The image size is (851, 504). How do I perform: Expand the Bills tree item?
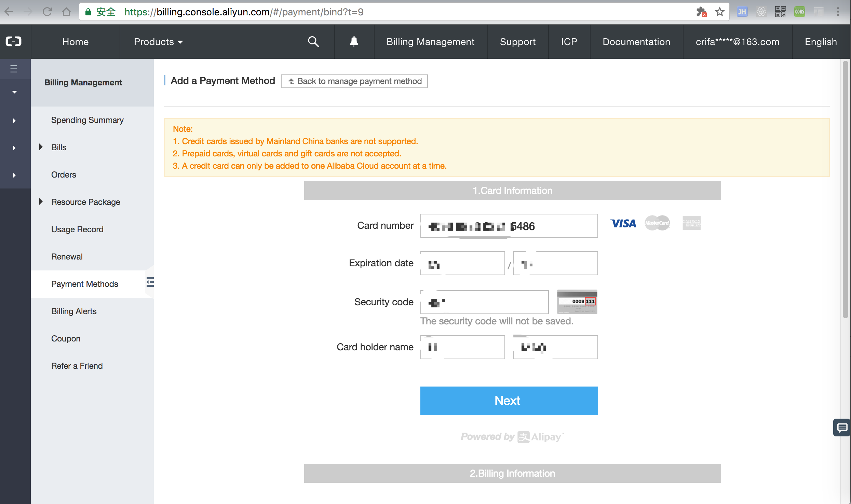(41, 147)
